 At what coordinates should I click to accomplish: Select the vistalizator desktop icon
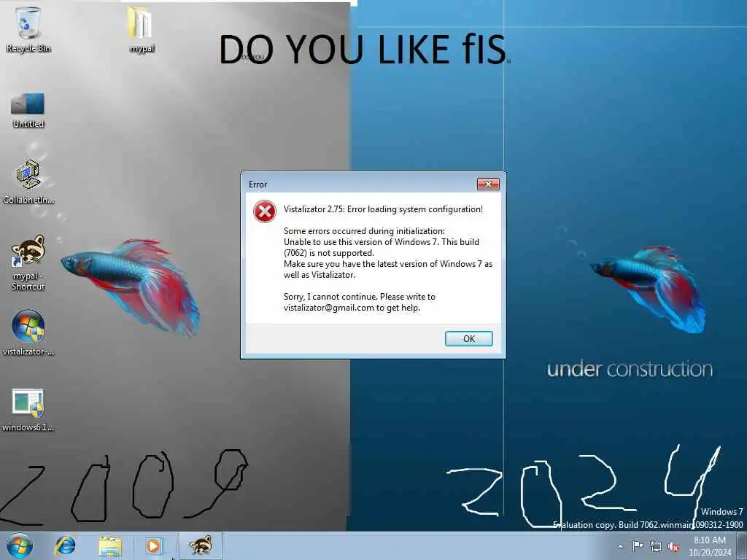(x=28, y=332)
